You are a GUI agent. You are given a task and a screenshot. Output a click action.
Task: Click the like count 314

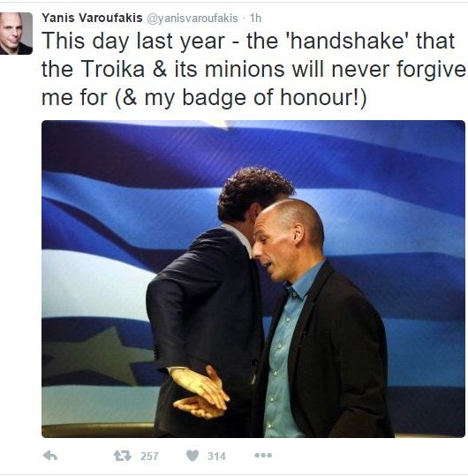tap(216, 457)
